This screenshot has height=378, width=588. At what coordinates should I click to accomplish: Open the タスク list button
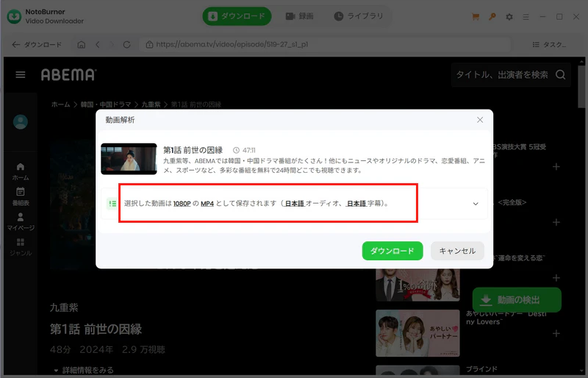tap(549, 45)
